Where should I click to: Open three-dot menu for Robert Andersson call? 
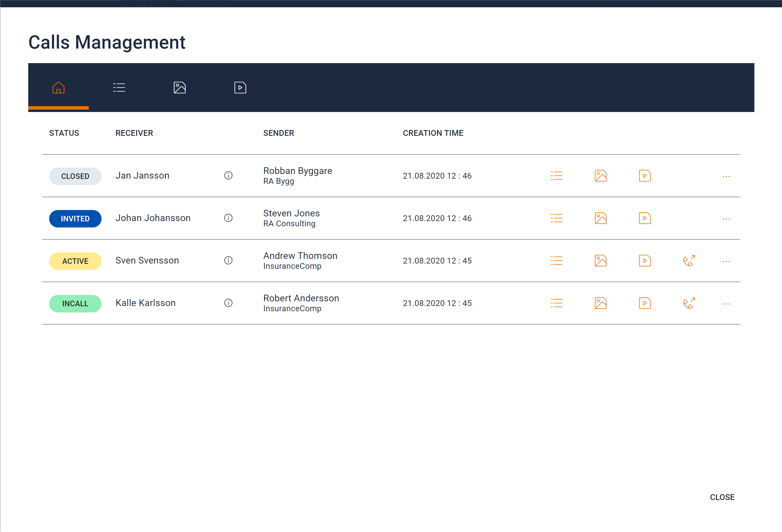(x=726, y=303)
